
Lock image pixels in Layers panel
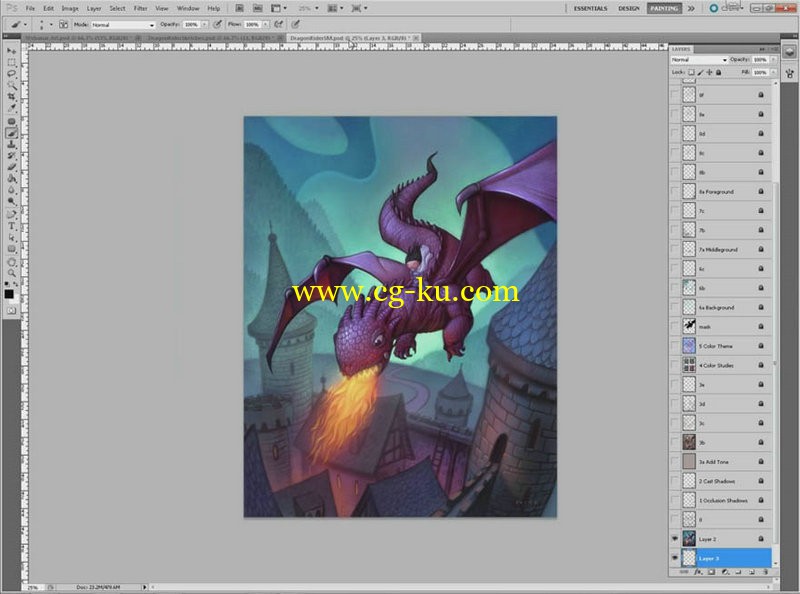[701, 72]
